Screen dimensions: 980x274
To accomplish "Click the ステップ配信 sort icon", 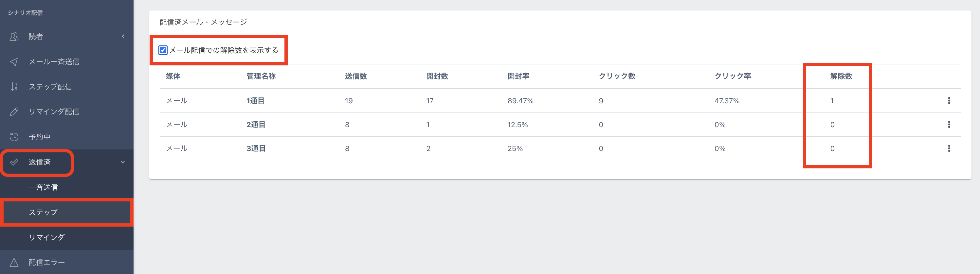I will [14, 87].
